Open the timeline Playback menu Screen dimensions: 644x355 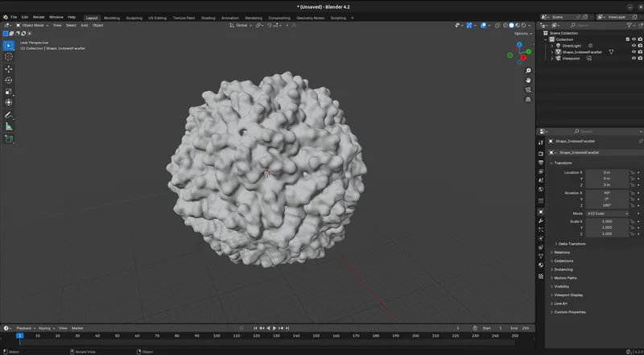[x=26, y=328]
